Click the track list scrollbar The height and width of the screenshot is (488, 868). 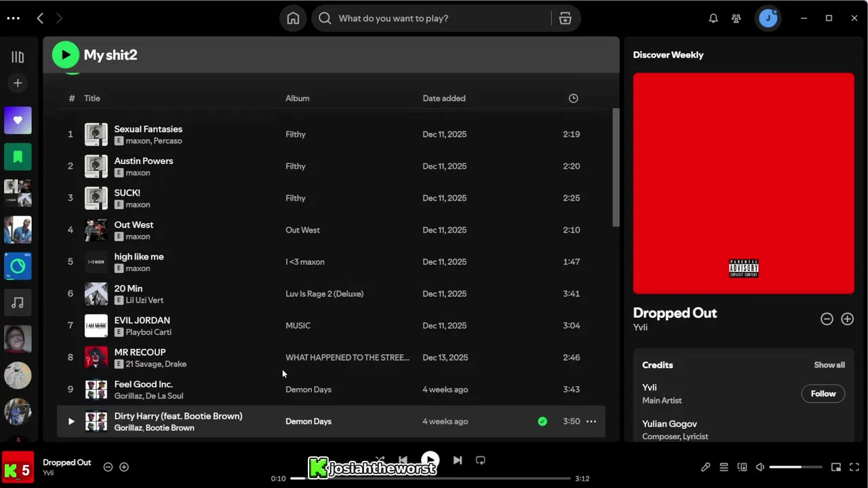[x=616, y=167]
